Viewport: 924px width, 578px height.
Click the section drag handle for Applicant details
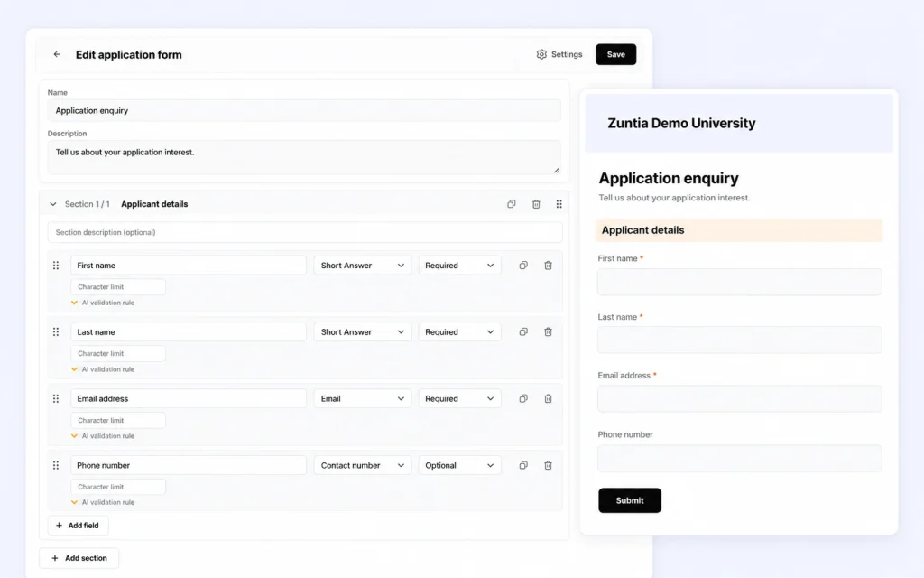pyautogui.click(x=559, y=204)
